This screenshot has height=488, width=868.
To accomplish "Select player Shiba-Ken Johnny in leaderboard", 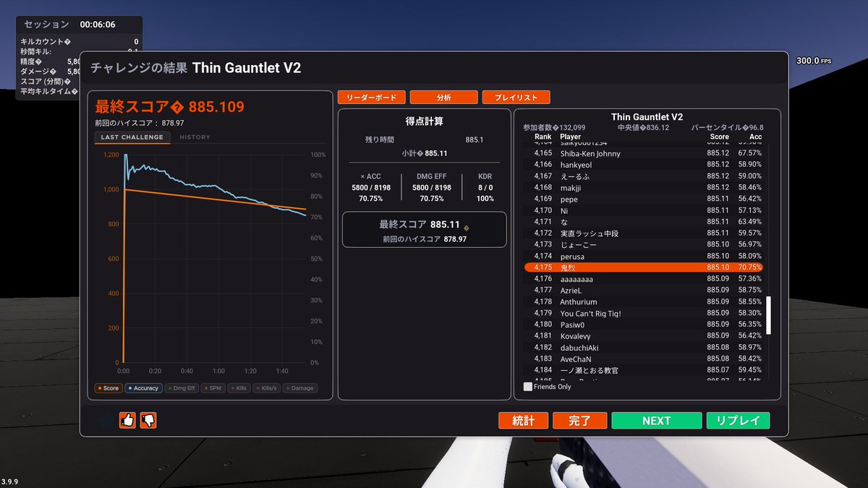I will tap(644, 153).
